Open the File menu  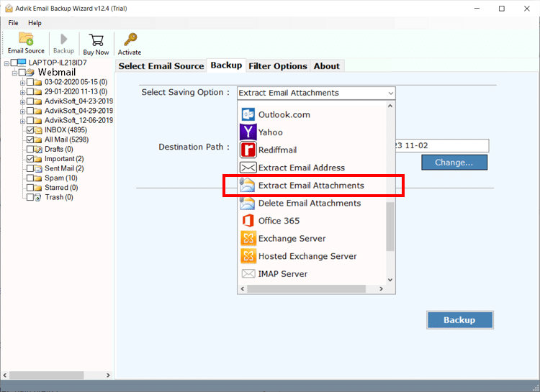tap(13, 23)
